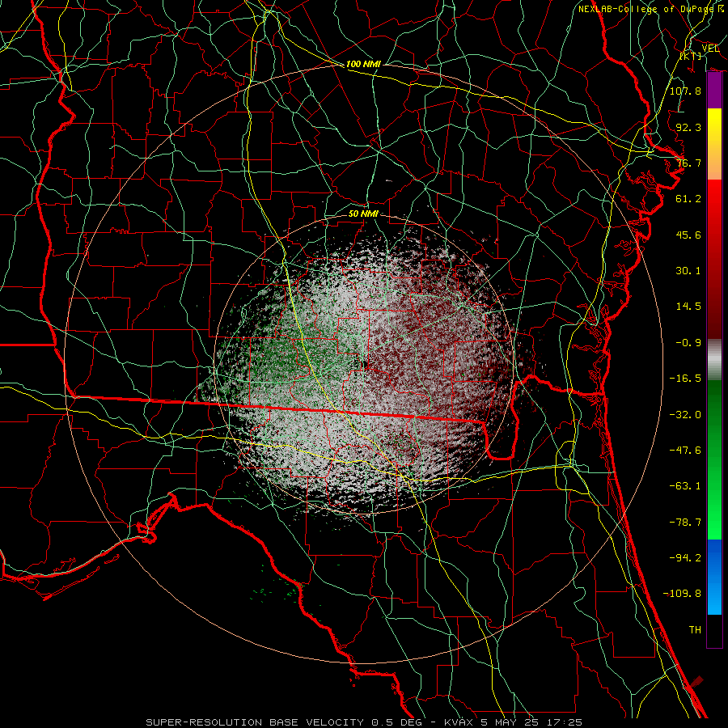Click the -78.7 legend value
This screenshot has height=728, width=728.
tap(685, 523)
